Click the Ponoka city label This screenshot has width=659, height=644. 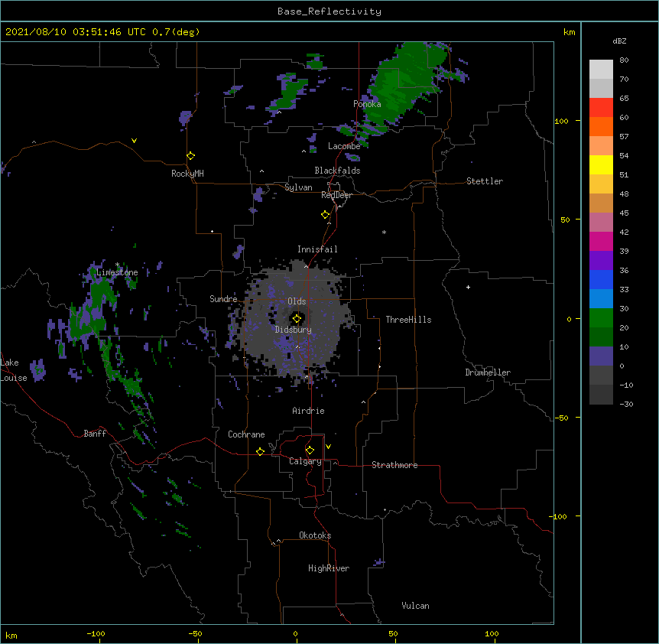click(367, 104)
